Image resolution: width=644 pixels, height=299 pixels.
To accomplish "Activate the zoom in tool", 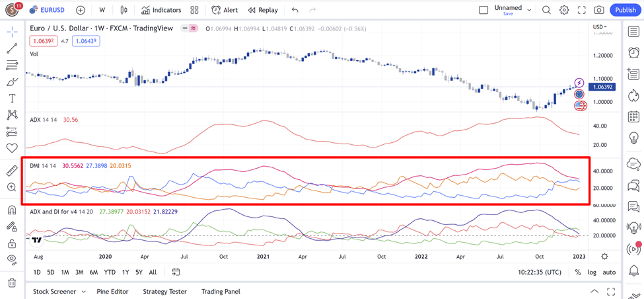I will pos(12,187).
